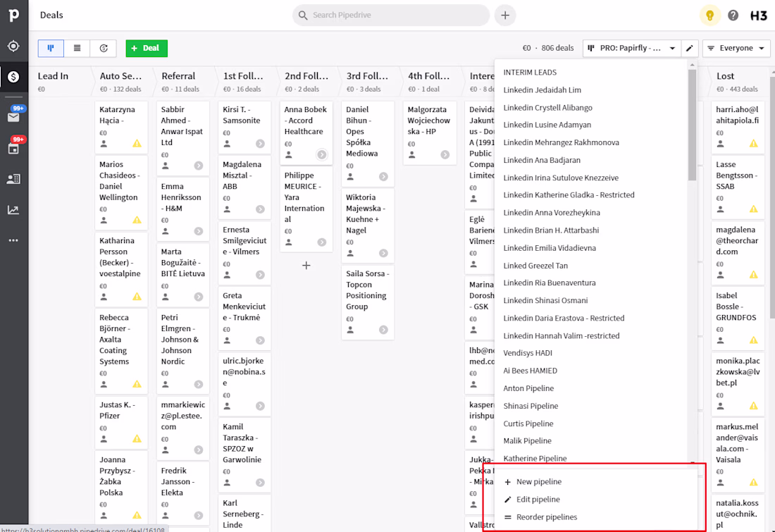Open the H3 account menu
775x532 pixels.
pyautogui.click(x=758, y=16)
